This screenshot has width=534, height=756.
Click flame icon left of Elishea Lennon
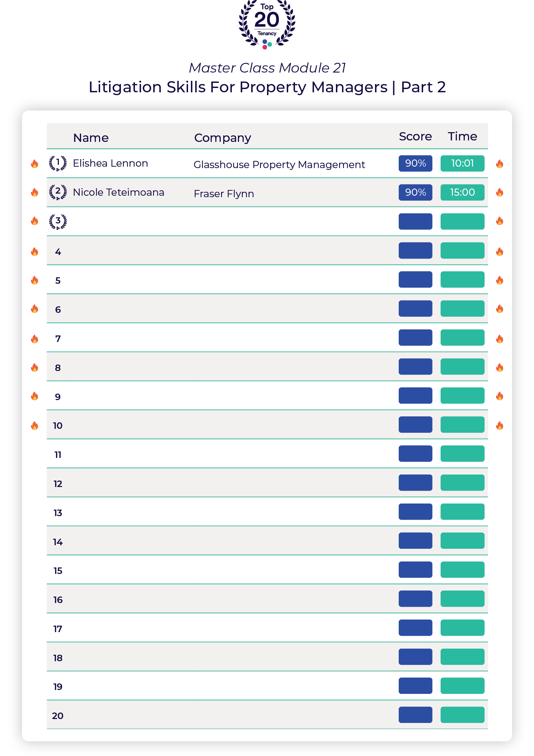[34, 164]
